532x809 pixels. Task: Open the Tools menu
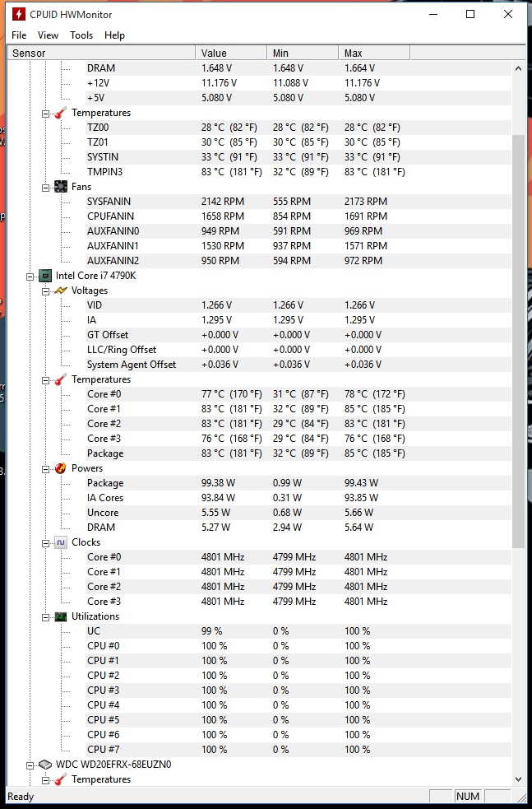(x=81, y=35)
